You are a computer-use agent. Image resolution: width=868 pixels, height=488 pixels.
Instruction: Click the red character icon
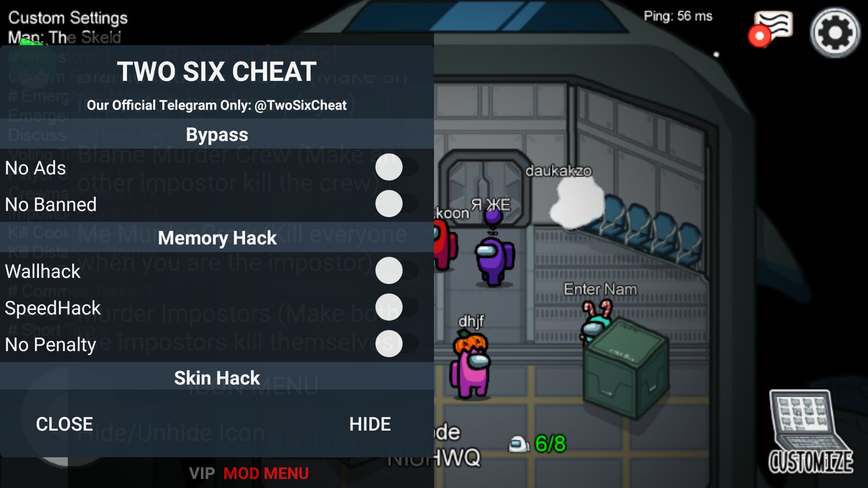[447, 246]
